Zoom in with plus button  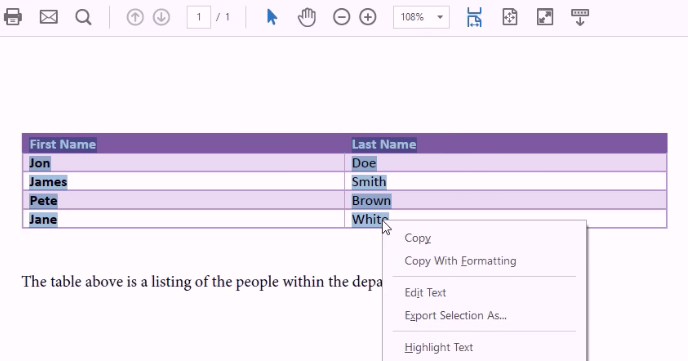click(x=368, y=17)
